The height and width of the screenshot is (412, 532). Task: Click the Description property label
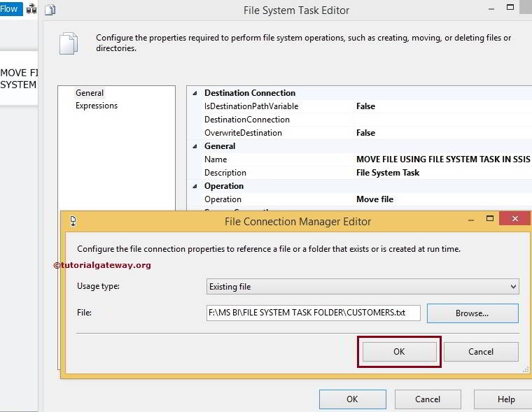coord(225,173)
